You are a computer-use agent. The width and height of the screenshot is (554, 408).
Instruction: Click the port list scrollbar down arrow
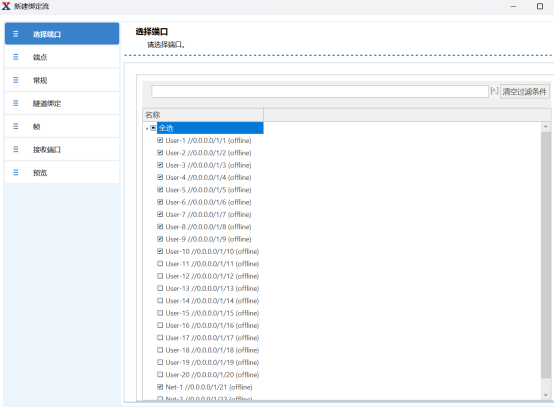tap(546, 395)
